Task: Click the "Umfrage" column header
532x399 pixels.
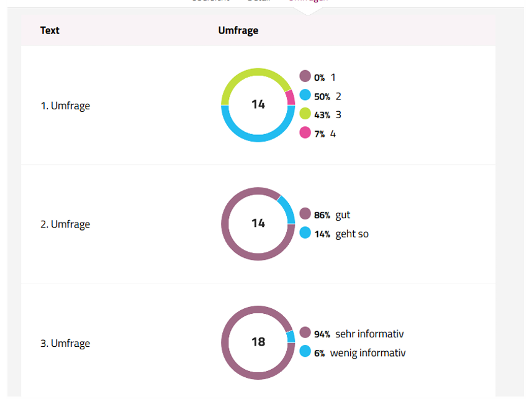Action: [238, 30]
